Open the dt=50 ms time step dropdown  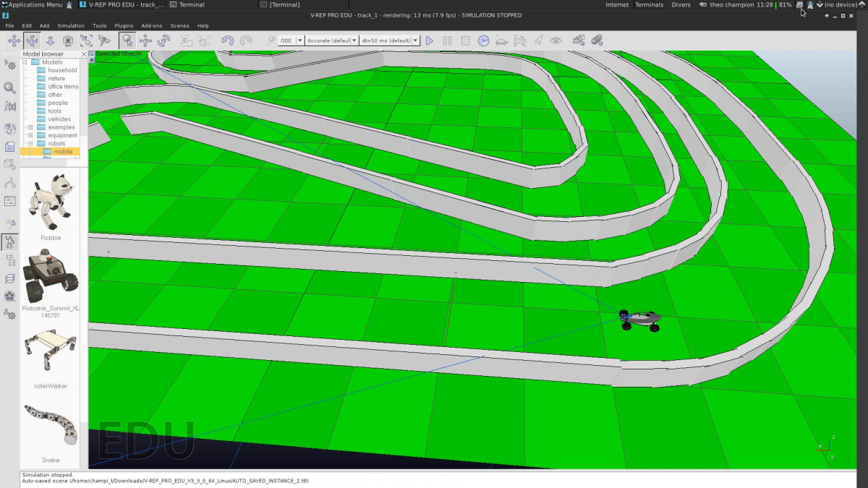pyautogui.click(x=389, y=41)
